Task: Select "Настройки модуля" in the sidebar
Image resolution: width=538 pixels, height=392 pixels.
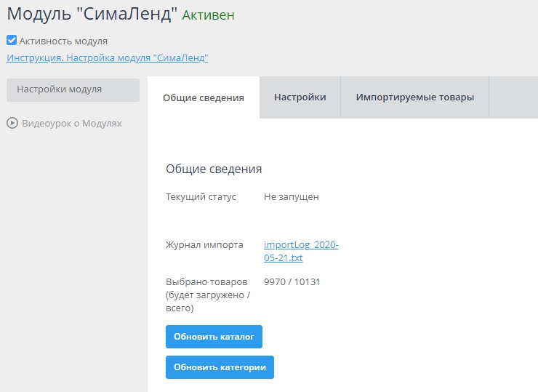Action: pos(73,90)
